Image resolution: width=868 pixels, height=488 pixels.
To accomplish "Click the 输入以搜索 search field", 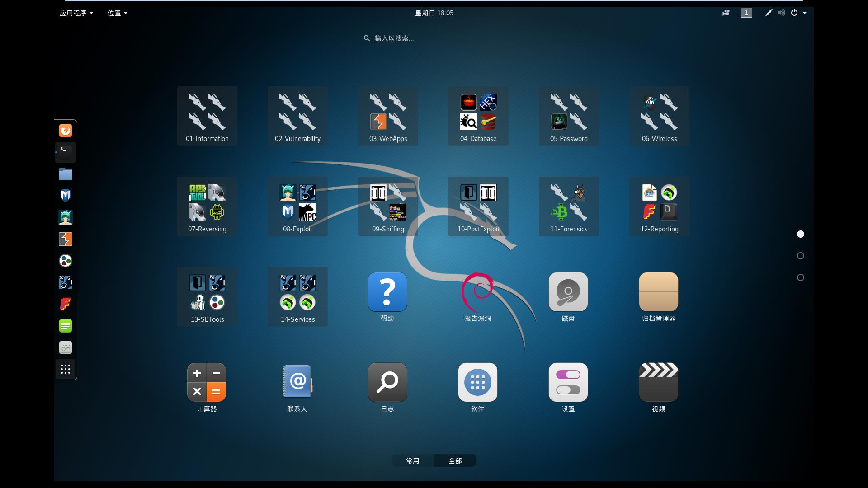I will click(434, 38).
